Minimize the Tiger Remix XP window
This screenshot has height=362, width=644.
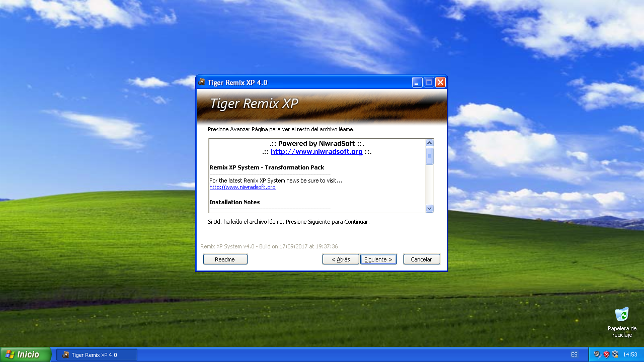(x=417, y=82)
